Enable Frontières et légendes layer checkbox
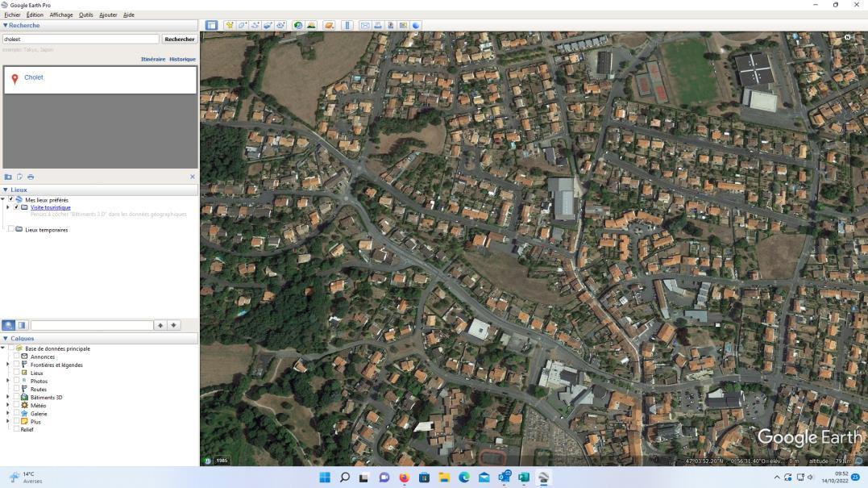 coord(16,365)
